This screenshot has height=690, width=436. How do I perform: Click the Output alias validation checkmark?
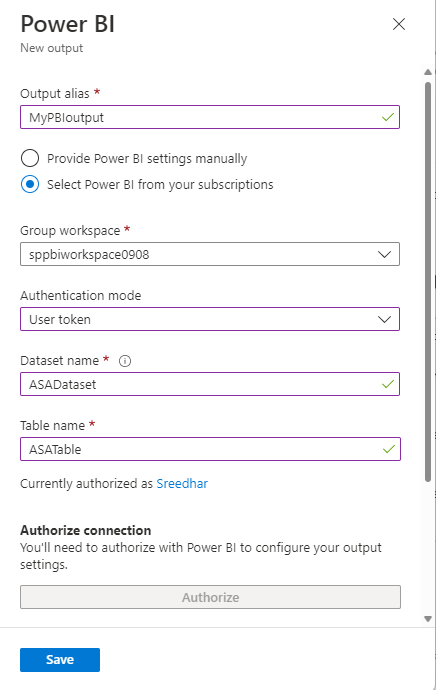[388, 117]
